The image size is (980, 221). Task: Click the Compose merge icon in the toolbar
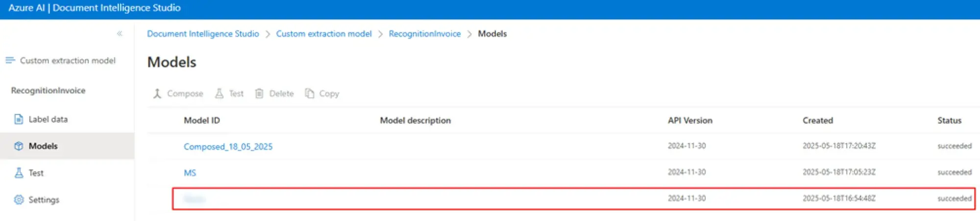[x=157, y=93]
